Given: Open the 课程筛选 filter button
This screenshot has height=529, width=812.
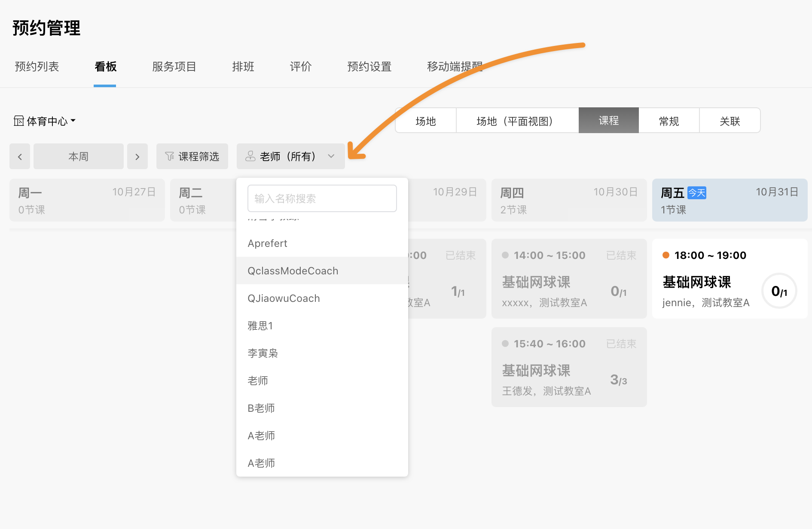Looking at the screenshot, I should coord(192,157).
